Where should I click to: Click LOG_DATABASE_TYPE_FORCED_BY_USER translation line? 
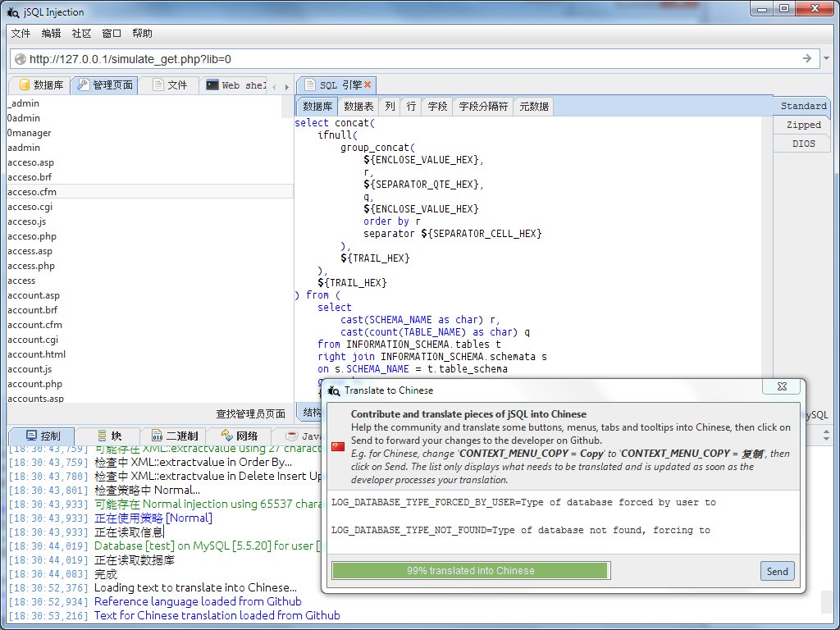point(523,502)
